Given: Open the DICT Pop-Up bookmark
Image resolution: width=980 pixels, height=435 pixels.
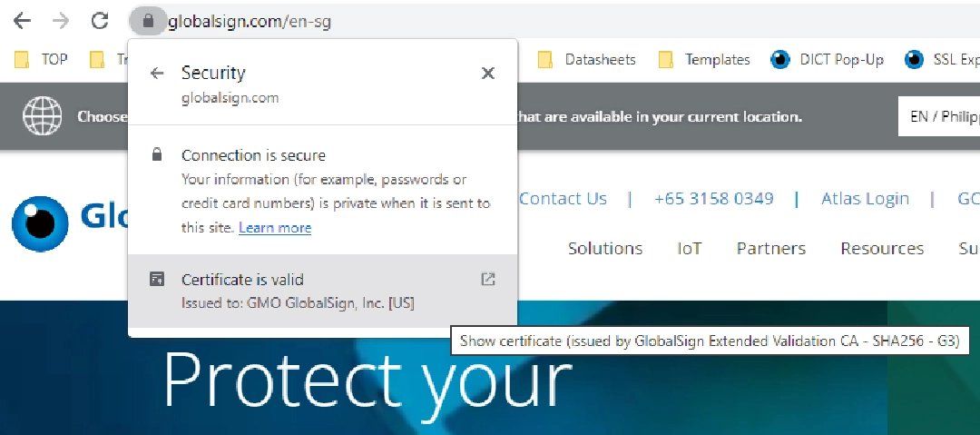Looking at the screenshot, I should [x=830, y=60].
